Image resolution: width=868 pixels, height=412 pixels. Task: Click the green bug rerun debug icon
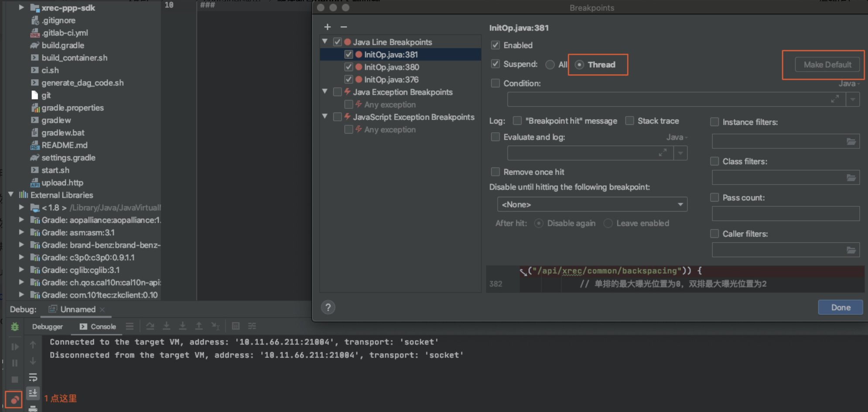(14, 326)
